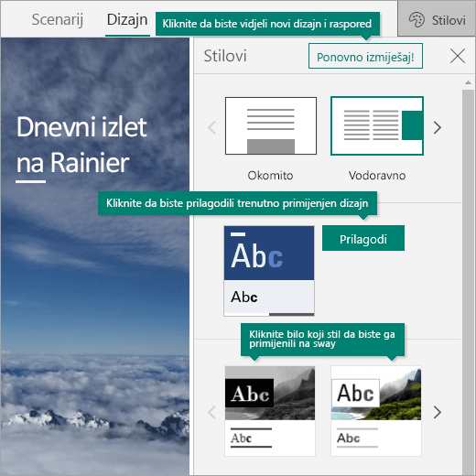Screen dimensions: 476x476
Task: Show next styles with bottom right chevron
Action: click(438, 412)
